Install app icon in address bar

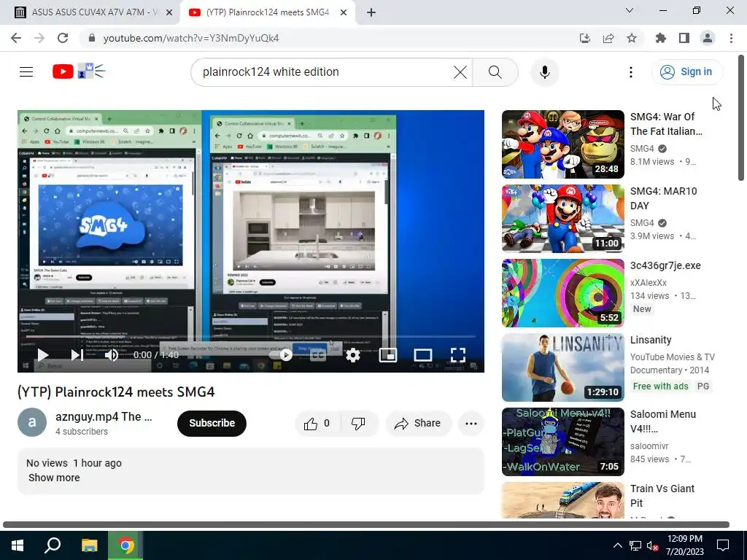pos(585,38)
